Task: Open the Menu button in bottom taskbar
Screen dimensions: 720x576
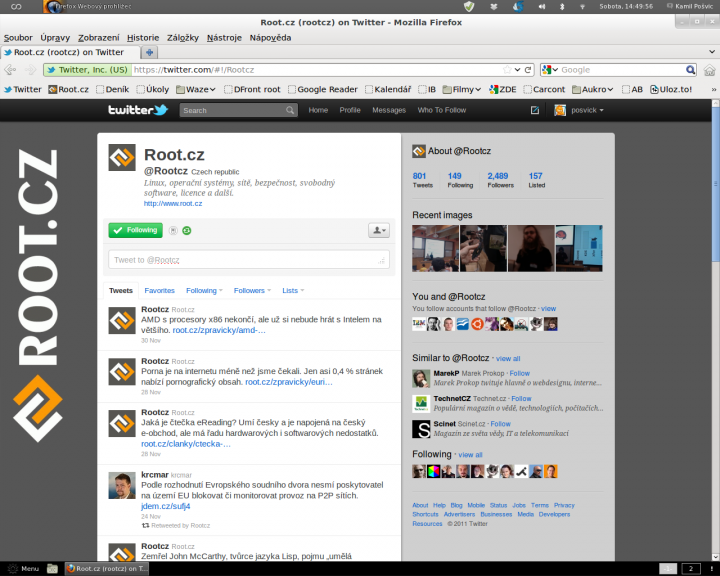Action: point(23,569)
